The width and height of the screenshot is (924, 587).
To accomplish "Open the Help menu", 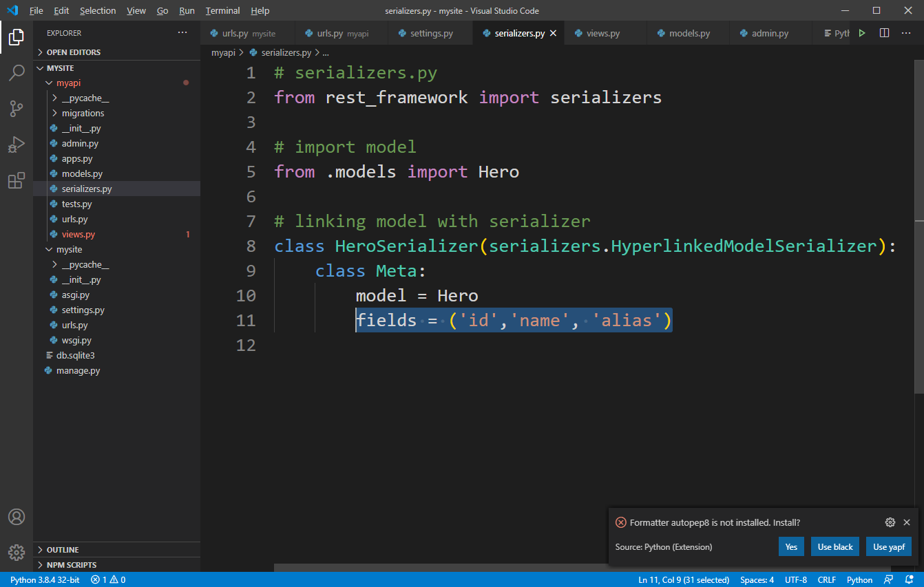I will (x=260, y=10).
